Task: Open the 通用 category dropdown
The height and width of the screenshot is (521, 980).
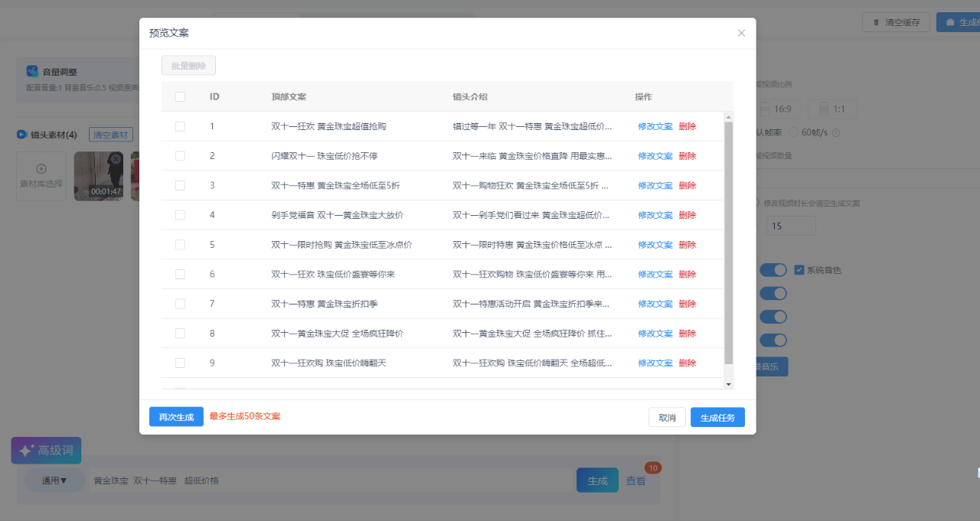Action: coord(54,480)
